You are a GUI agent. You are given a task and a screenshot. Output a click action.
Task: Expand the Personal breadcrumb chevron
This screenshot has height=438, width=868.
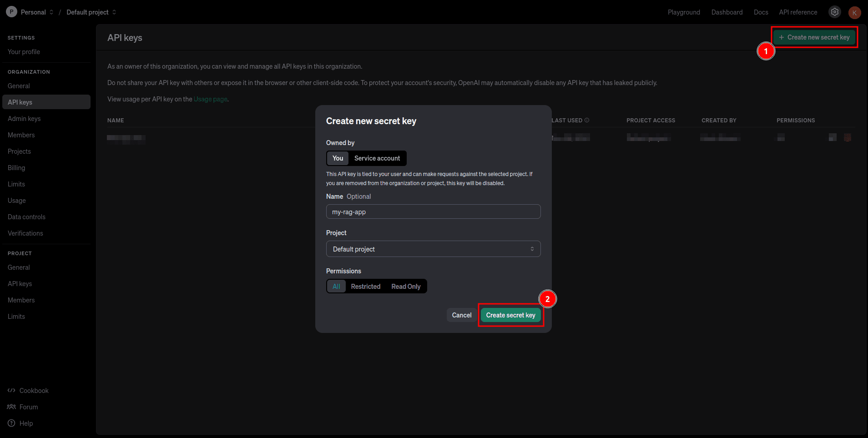[x=52, y=12]
